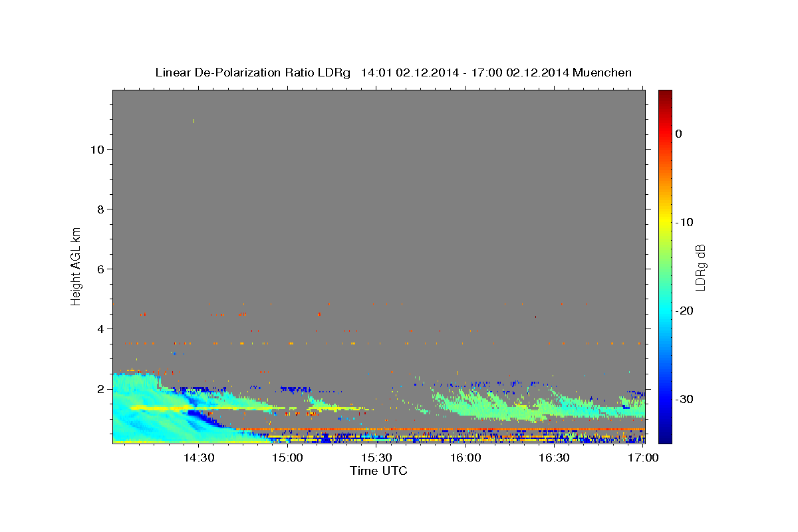
Task: Click the height tick label 4
Action: click(x=99, y=329)
